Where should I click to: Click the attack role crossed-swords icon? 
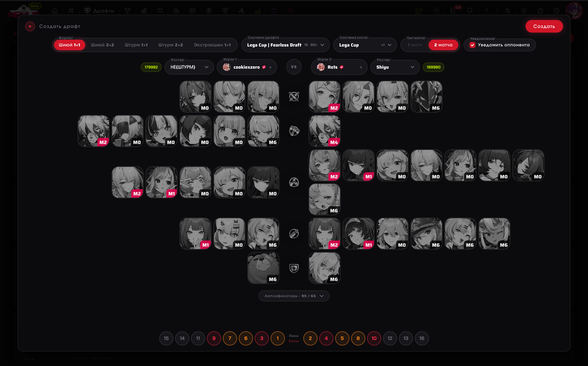[x=294, y=97]
